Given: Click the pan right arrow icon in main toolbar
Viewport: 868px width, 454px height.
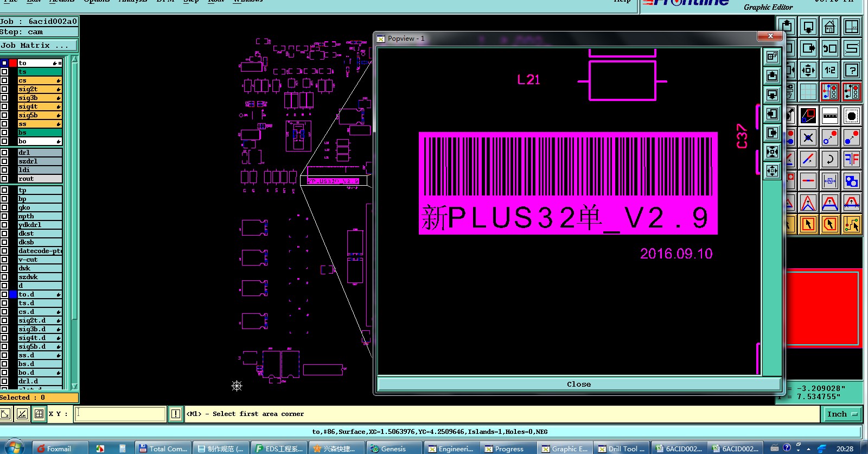Looking at the screenshot, I should click(808, 48).
